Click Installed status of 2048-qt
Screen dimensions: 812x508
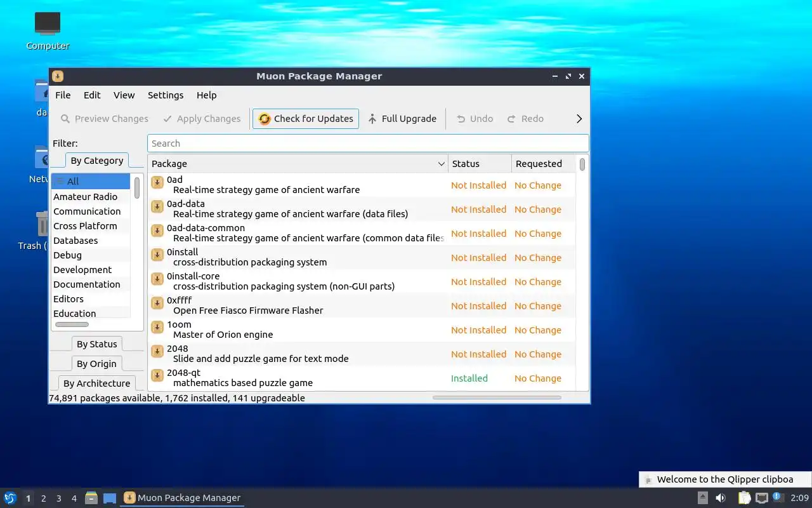pyautogui.click(x=469, y=378)
